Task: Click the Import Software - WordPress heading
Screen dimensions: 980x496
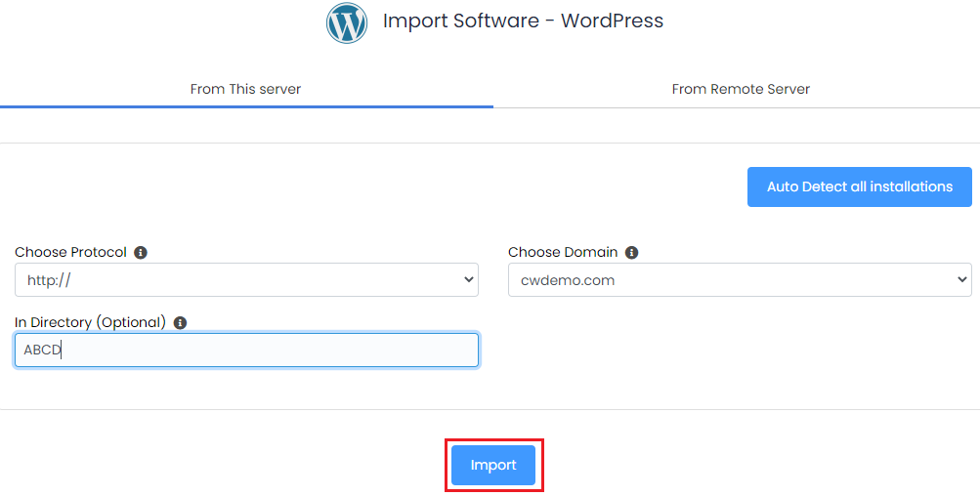Action: point(523,21)
